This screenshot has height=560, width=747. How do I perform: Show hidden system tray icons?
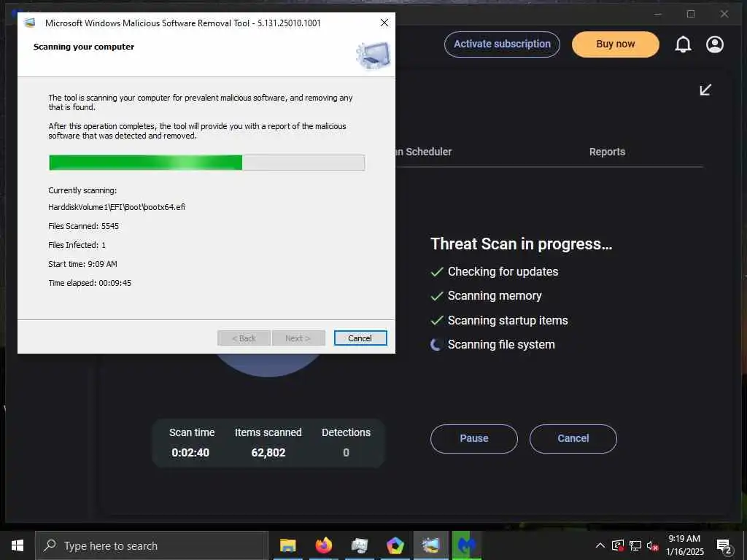[600, 545]
